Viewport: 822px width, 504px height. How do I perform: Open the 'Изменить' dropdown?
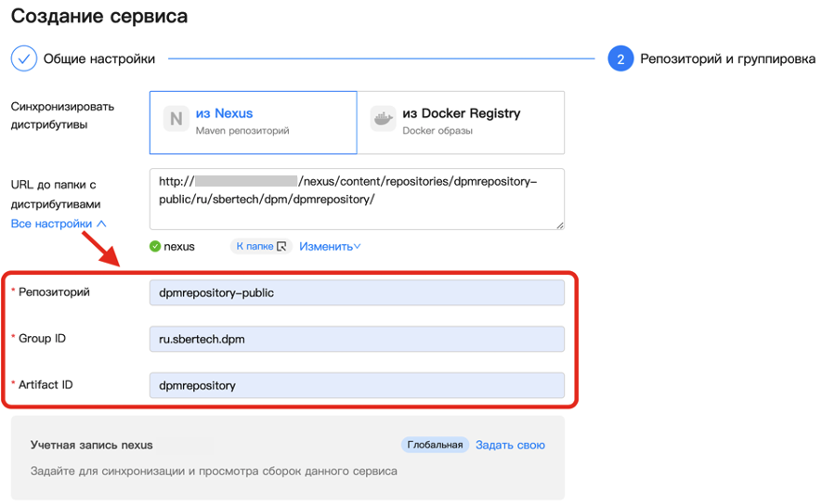pyautogui.click(x=330, y=247)
